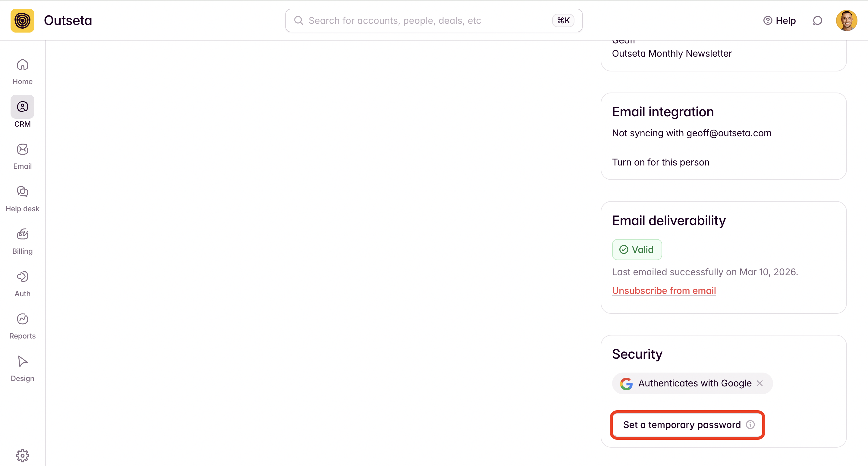Open settings gear at sidebar bottom
This screenshot has height=466, width=868.
pyautogui.click(x=22, y=455)
